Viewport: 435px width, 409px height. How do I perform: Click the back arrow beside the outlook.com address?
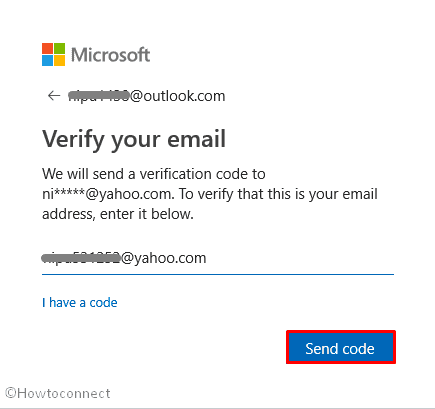(54, 96)
